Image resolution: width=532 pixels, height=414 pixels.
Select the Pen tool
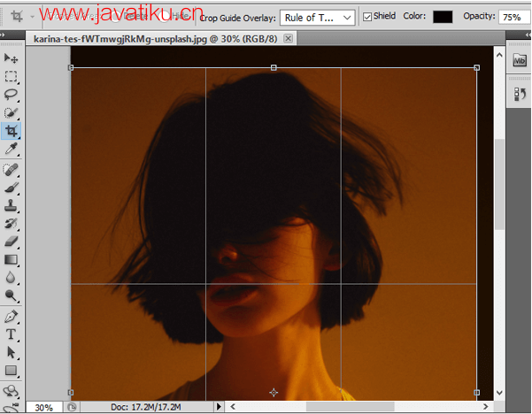[11, 317]
